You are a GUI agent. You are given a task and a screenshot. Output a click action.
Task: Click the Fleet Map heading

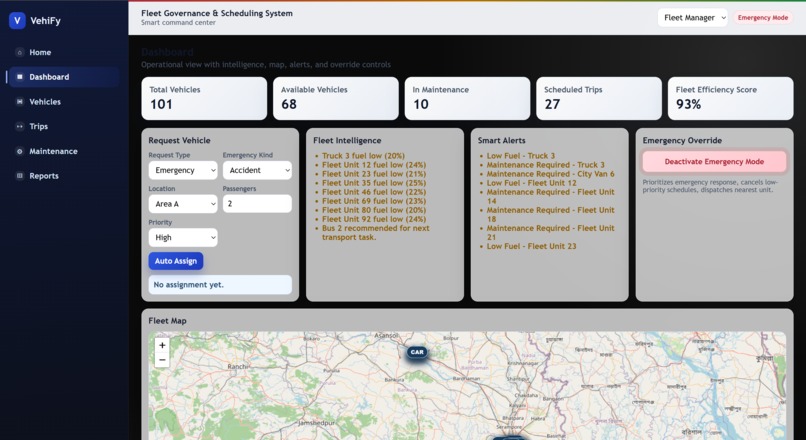[x=168, y=321]
